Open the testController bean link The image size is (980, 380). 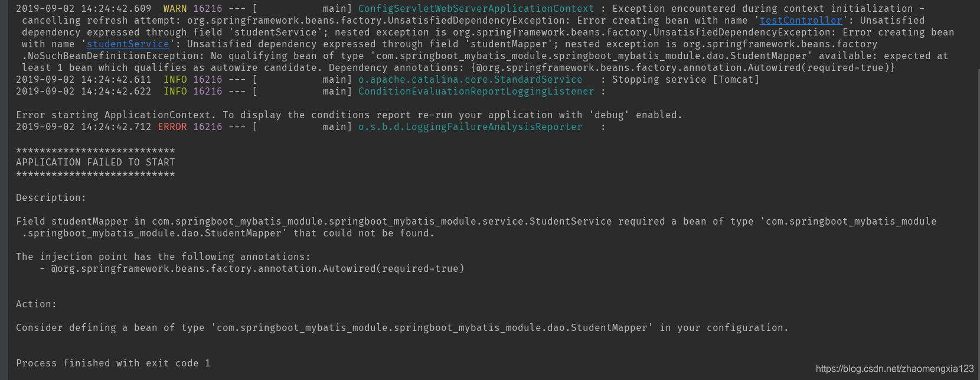[x=801, y=21]
